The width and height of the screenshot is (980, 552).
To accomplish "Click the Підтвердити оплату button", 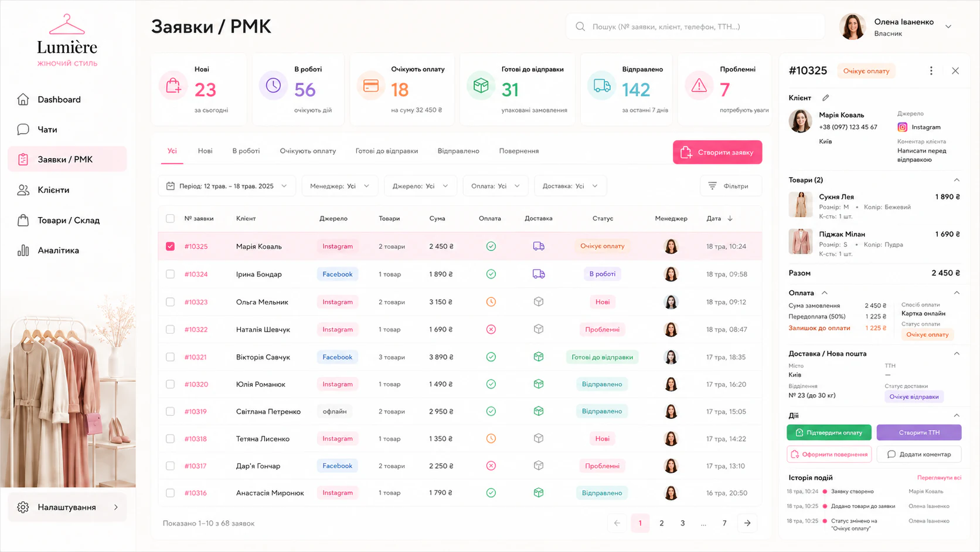I will (829, 433).
